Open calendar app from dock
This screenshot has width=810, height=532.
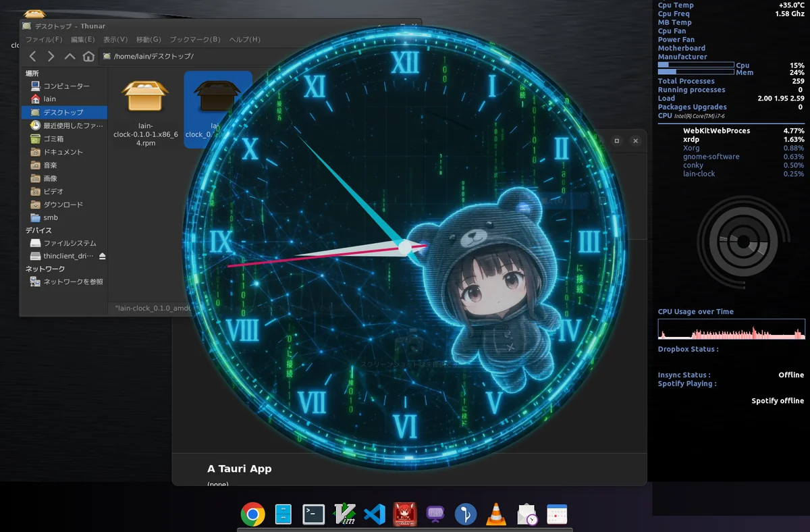[x=557, y=514]
